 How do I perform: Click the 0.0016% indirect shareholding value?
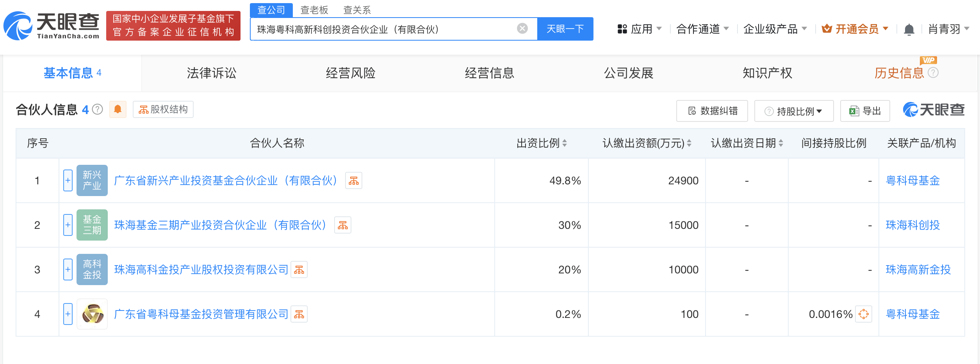830,314
